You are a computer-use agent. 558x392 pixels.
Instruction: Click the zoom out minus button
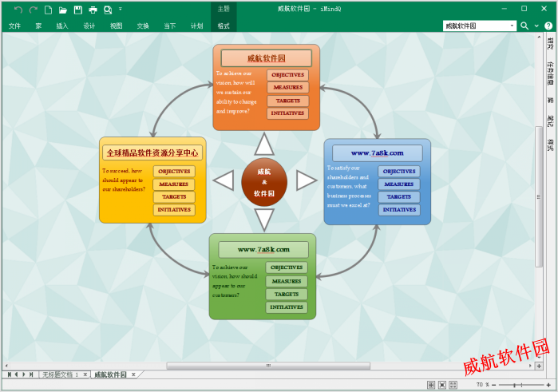point(494,385)
